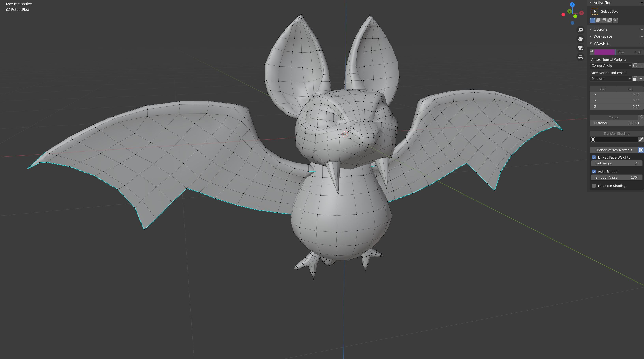Open the Medium influence dropdown

point(611,79)
